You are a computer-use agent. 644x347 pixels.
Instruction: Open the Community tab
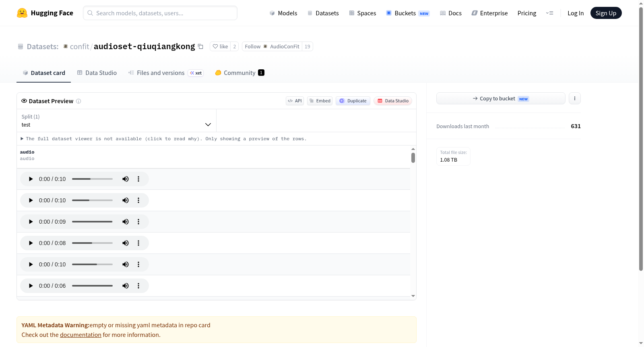(239, 73)
